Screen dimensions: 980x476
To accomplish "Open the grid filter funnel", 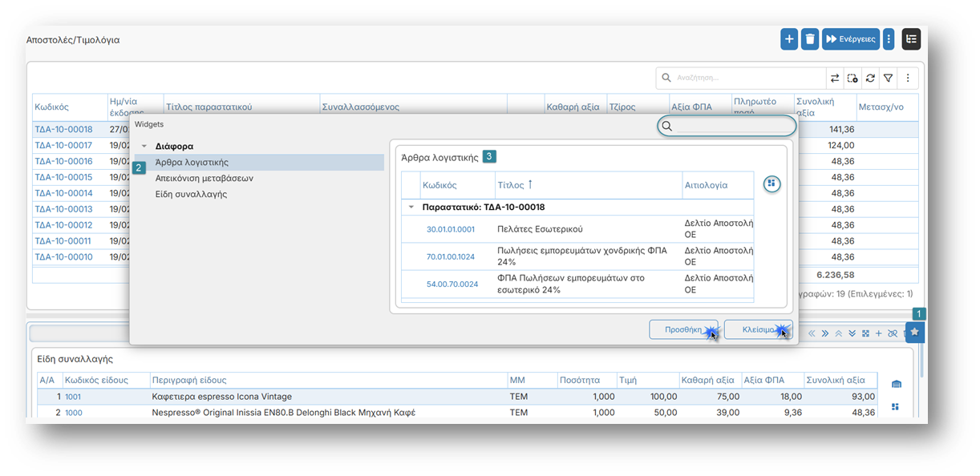I will point(889,78).
